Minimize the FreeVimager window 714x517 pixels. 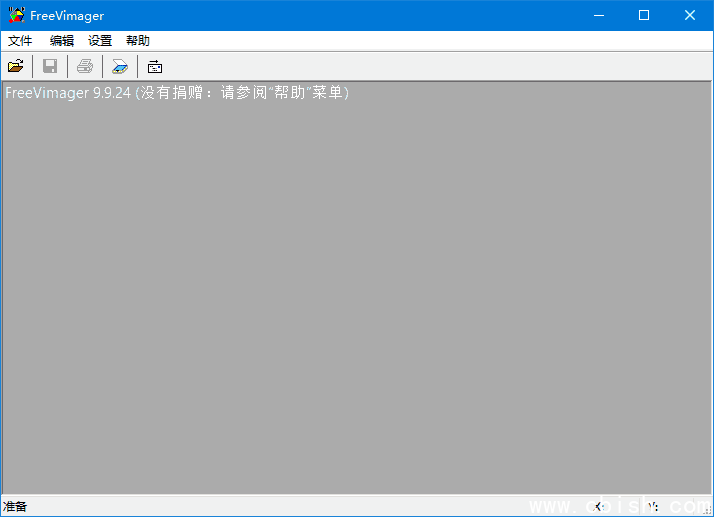(599, 15)
